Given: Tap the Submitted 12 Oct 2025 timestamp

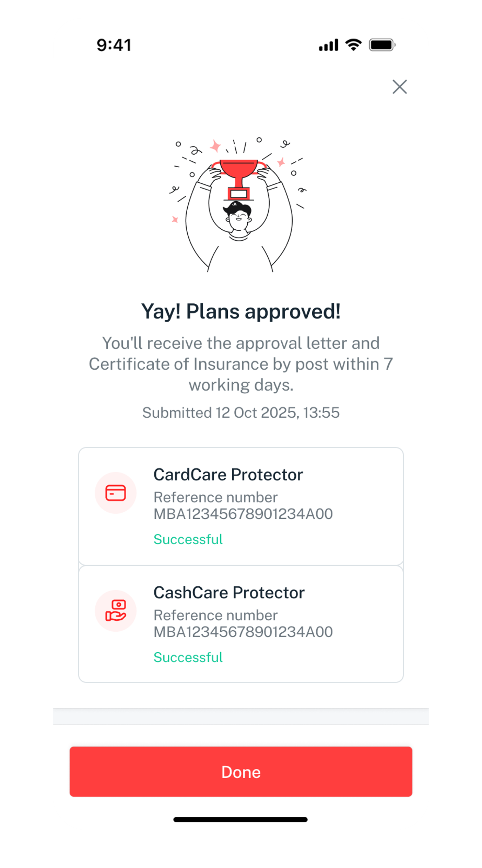Looking at the screenshot, I should click(x=241, y=412).
